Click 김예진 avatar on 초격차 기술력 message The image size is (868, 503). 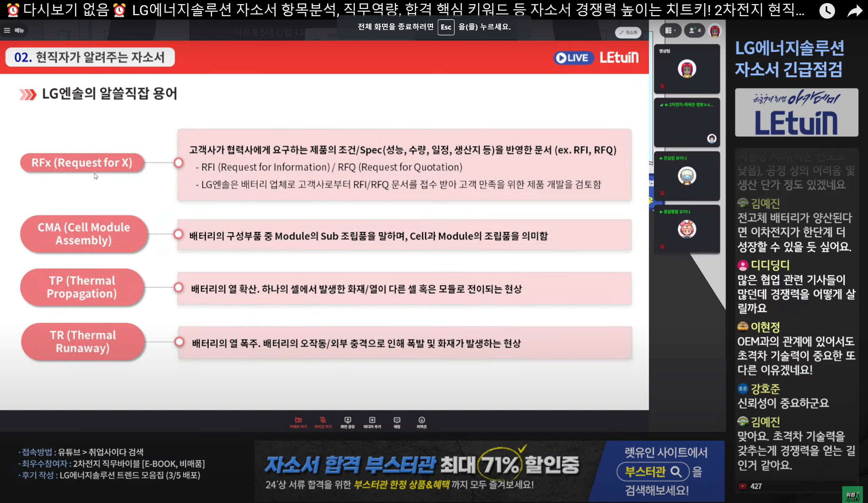tap(742, 421)
